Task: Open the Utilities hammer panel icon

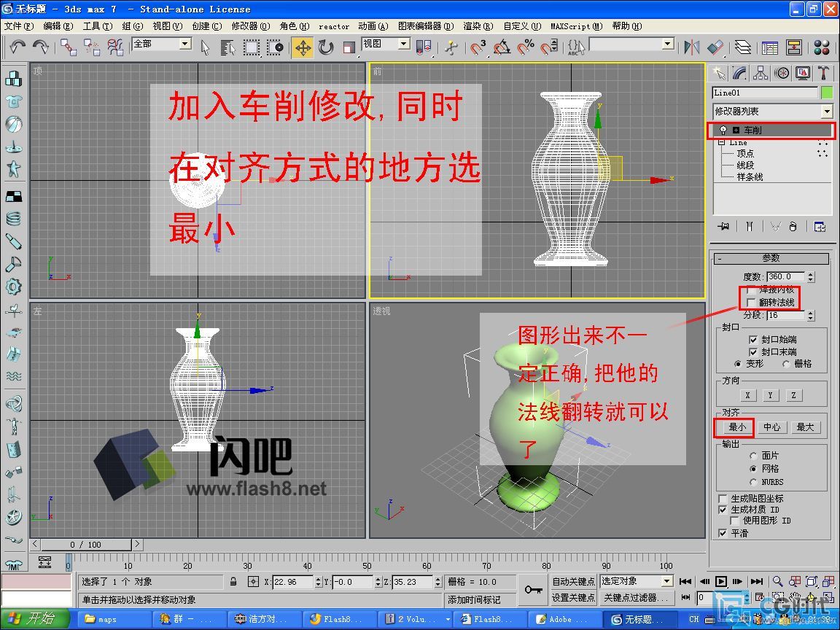Action: (823, 73)
